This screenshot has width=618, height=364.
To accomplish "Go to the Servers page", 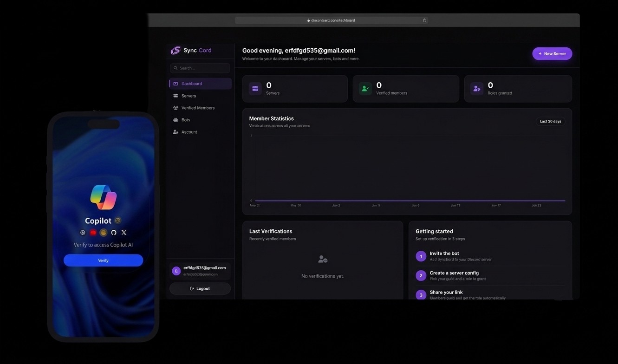I will point(200,96).
